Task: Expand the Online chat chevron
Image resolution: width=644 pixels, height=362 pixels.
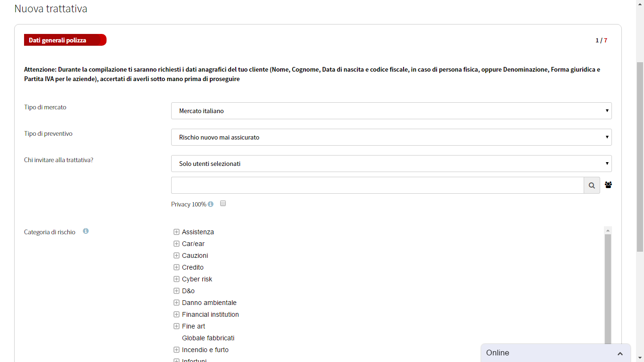Action: point(620,354)
